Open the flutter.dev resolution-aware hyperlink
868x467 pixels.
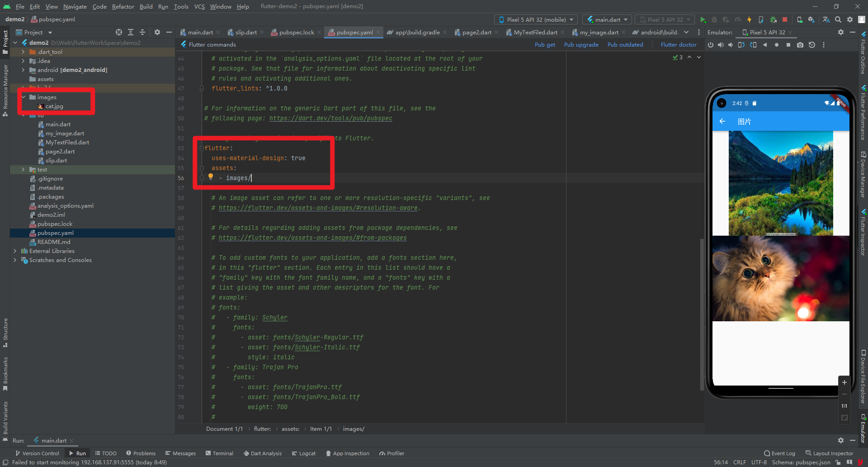point(318,208)
